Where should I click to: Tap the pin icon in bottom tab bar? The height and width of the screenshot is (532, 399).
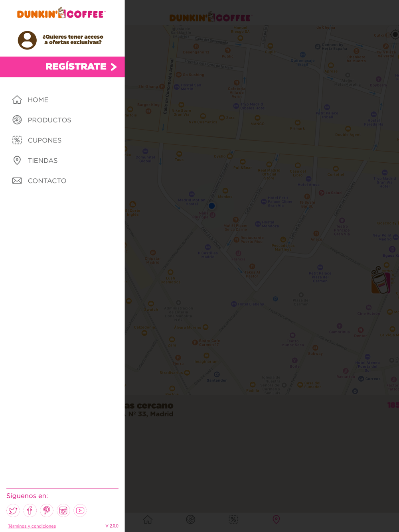click(x=276, y=519)
